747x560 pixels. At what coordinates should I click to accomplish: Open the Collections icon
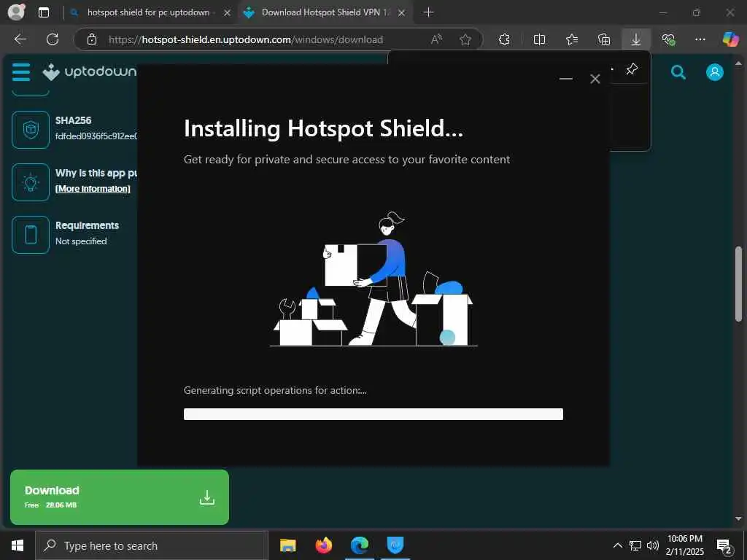coord(604,39)
